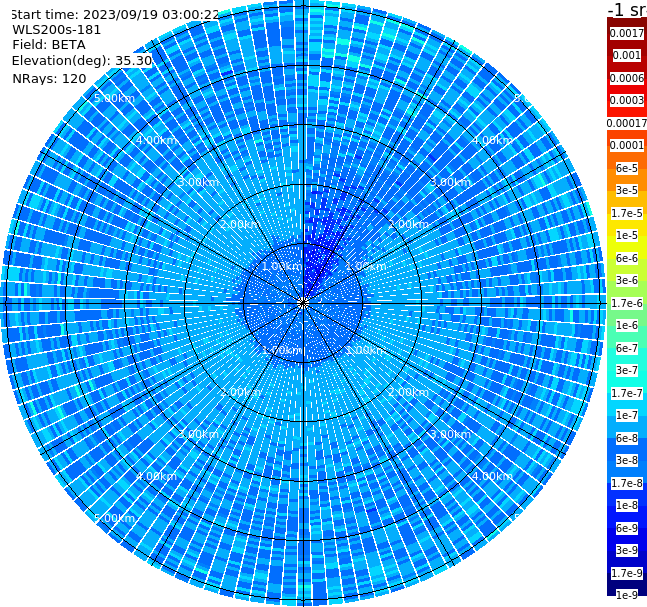Pick the 3.00km range label in the upper-left quadrant
The width and height of the screenshot is (647, 607).
click(198, 182)
